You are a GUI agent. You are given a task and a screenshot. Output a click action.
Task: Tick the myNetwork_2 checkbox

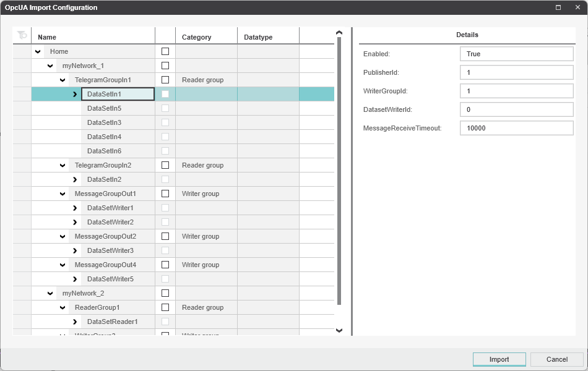165,293
